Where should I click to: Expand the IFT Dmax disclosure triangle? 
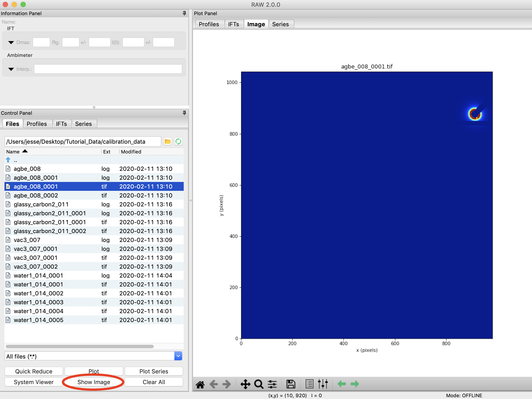click(11, 42)
